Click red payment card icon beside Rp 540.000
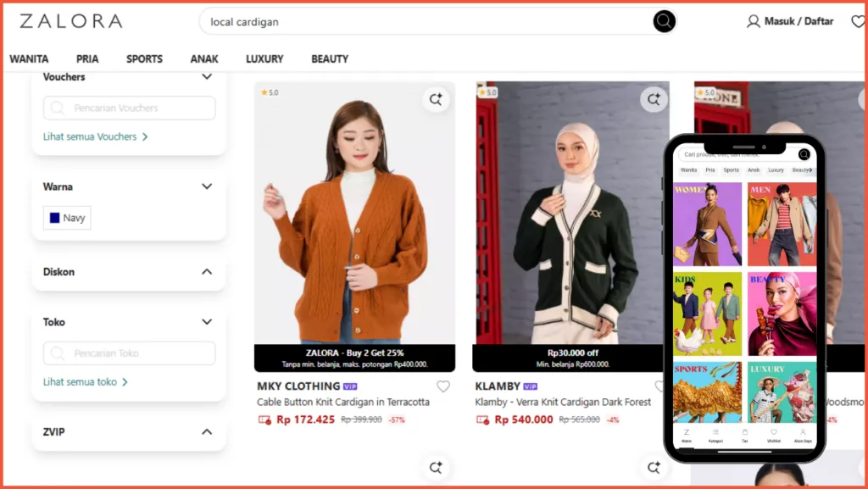868x489 pixels. point(482,420)
